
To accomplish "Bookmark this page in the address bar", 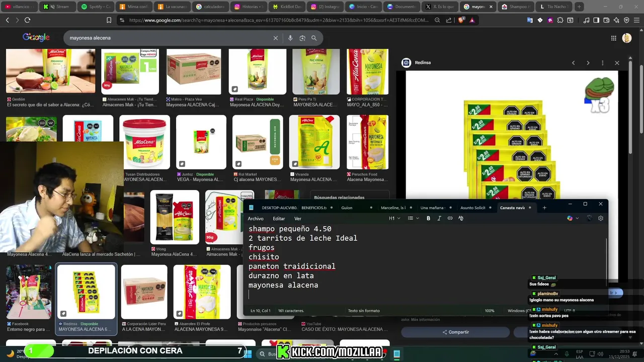I will click(x=109, y=20).
